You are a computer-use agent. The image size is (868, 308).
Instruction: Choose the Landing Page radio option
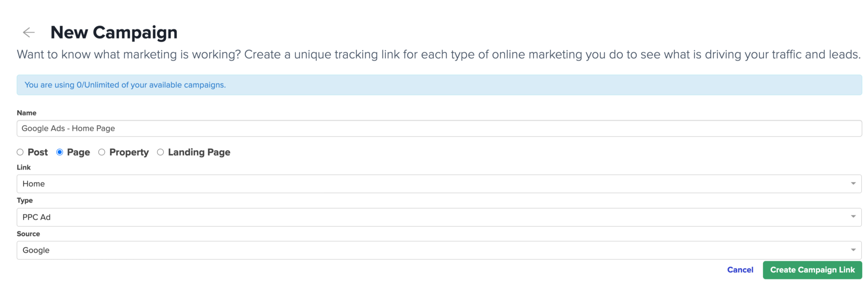click(160, 152)
